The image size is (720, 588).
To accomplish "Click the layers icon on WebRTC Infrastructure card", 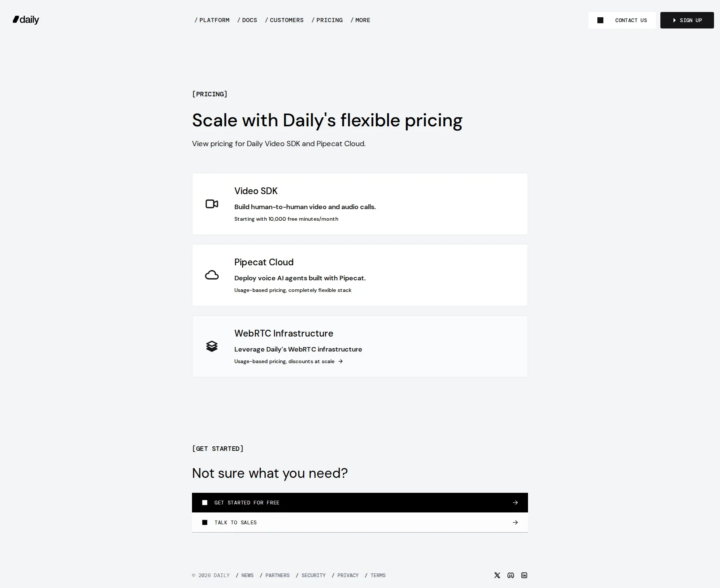I will coord(212,346).
